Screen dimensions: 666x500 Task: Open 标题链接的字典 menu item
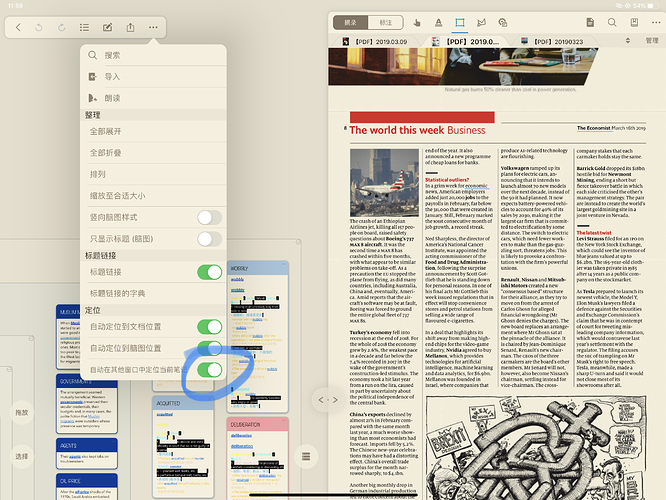(x=153, y=294)
